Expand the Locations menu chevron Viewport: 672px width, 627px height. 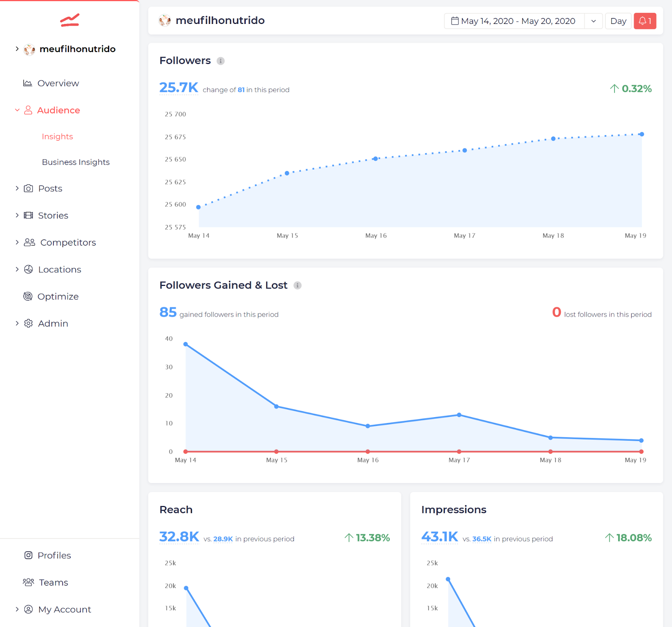point(17,269)
